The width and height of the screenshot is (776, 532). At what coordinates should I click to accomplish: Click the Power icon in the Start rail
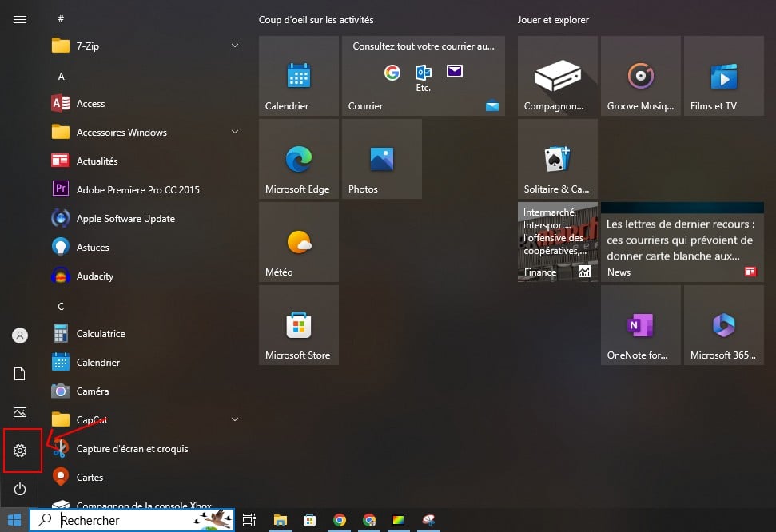click(20, 489)
